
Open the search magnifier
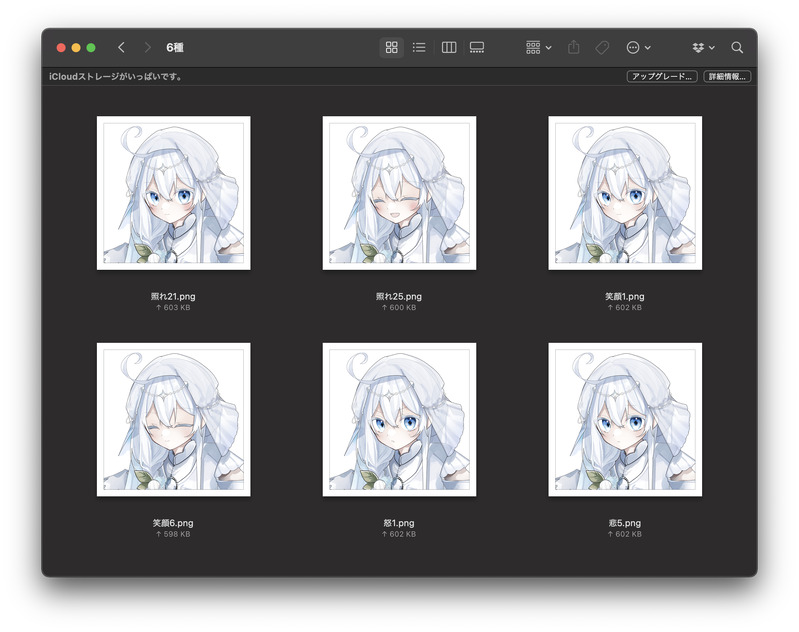[x=737, y=47]
